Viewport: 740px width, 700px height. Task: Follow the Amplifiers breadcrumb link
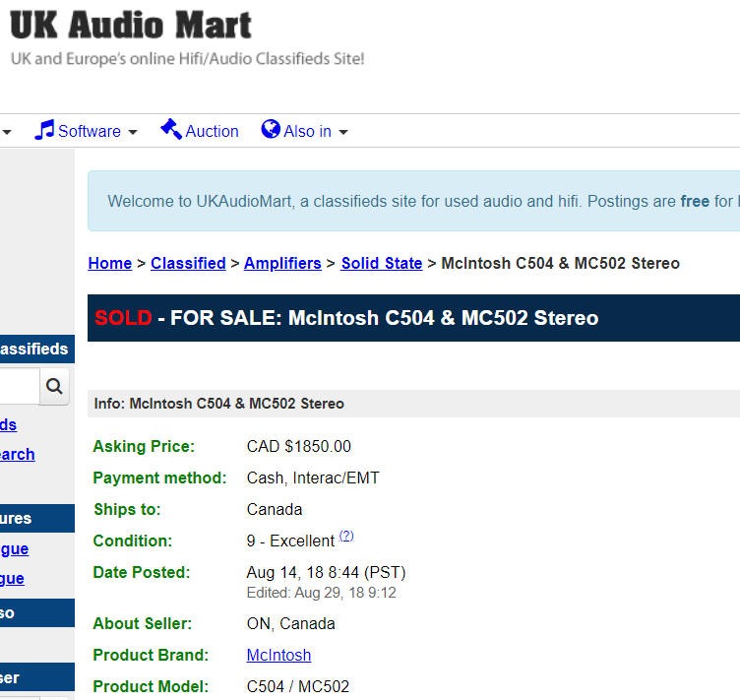tap(282, 263)
